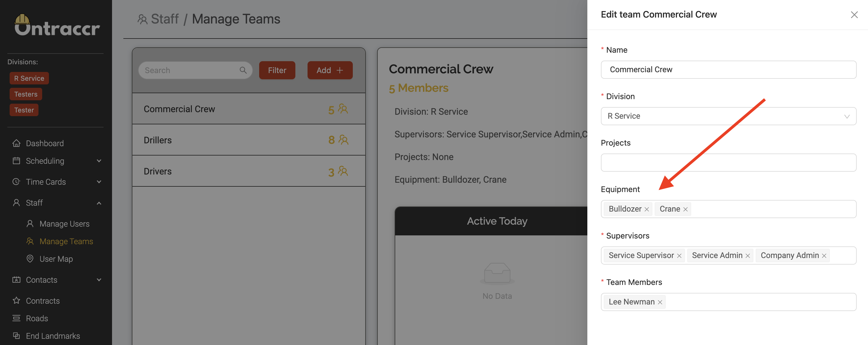Remove Service Admin supervisor tag

(x=748, y=256)
